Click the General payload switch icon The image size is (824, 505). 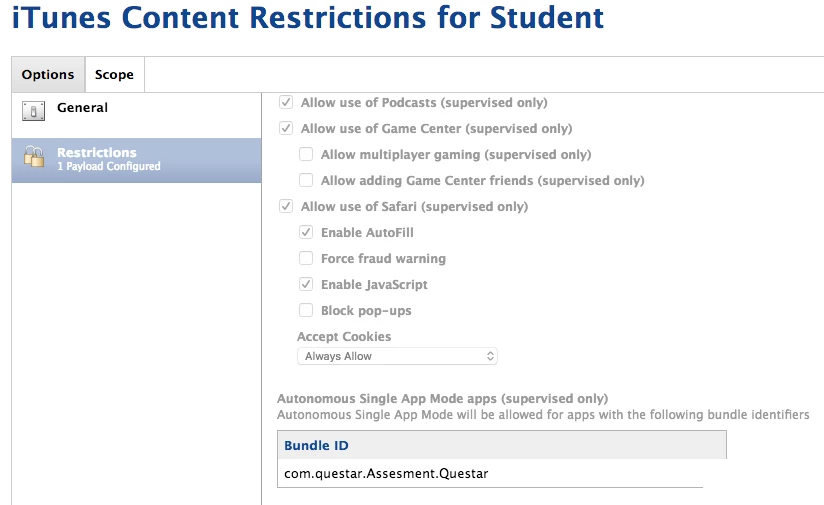33,111
